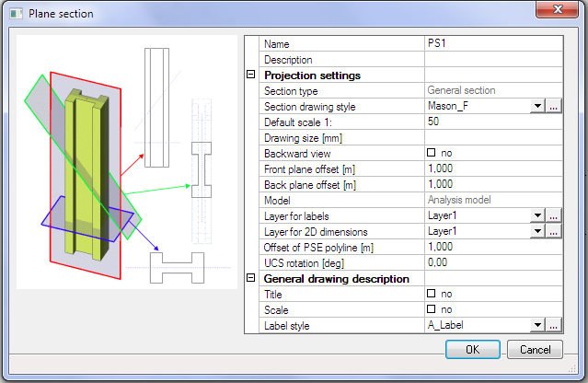588x383 pixels.
Task: Open the Label style browse button
Action: [553, 325]
